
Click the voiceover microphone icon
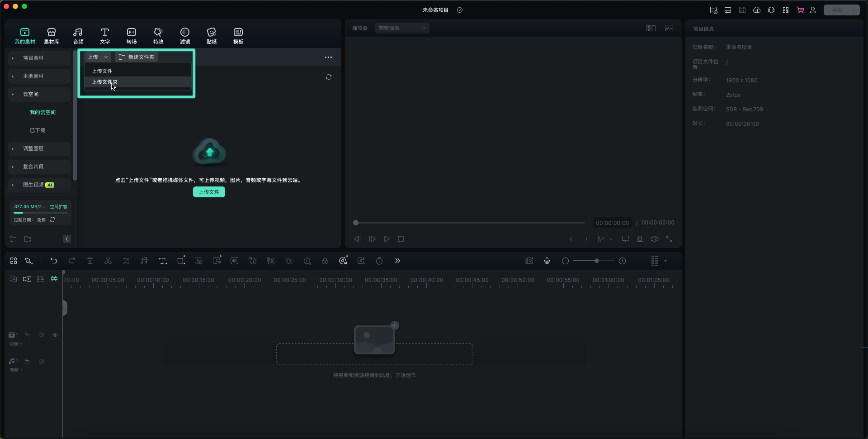tap(547, 261)
